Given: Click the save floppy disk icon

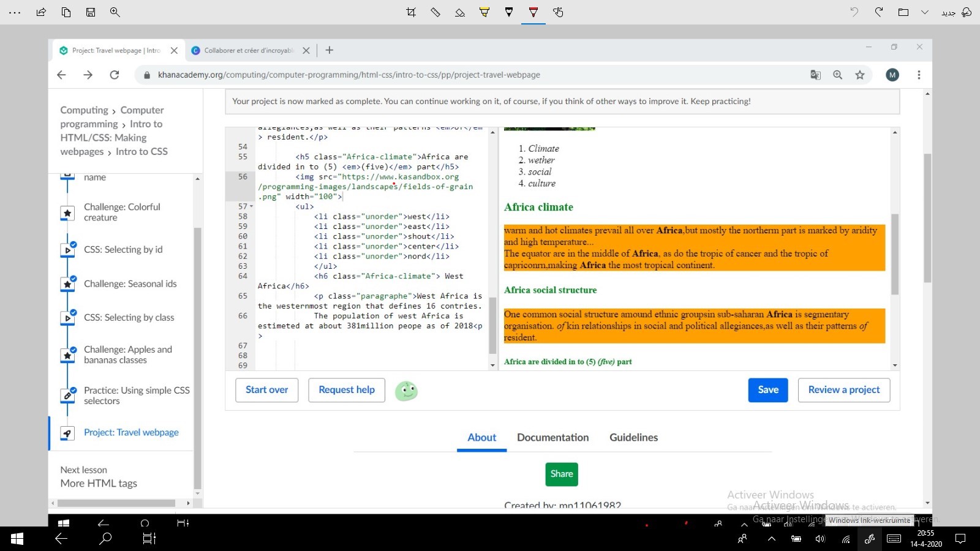Looking at the screenshot, I should pyautogui.click(x=91, y=12).
